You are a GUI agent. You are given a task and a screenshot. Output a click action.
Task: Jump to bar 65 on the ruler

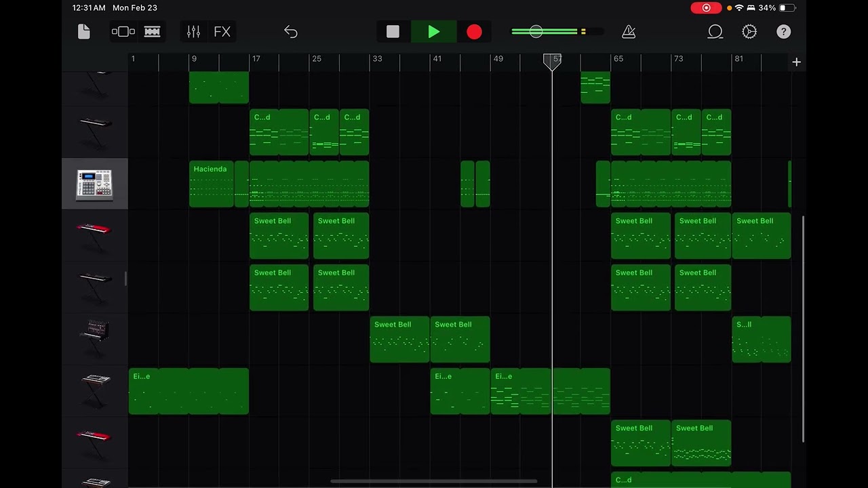(x=618, y=59)
